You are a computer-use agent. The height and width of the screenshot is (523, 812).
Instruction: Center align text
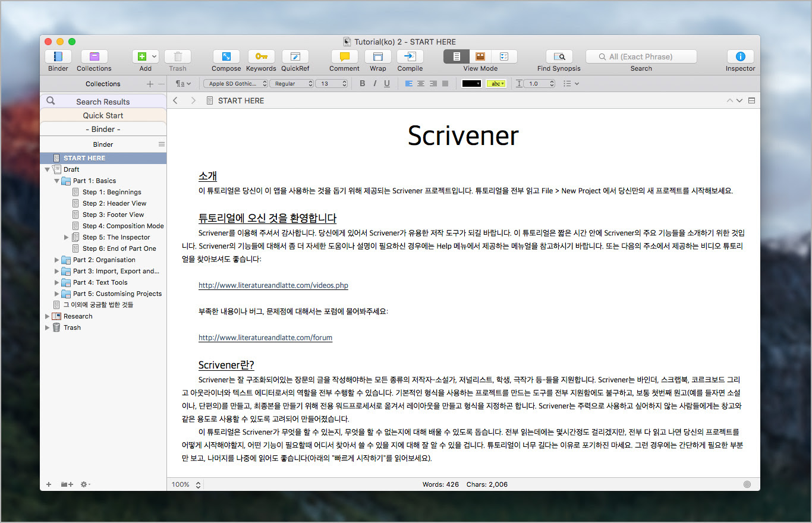tap(421, 84)
